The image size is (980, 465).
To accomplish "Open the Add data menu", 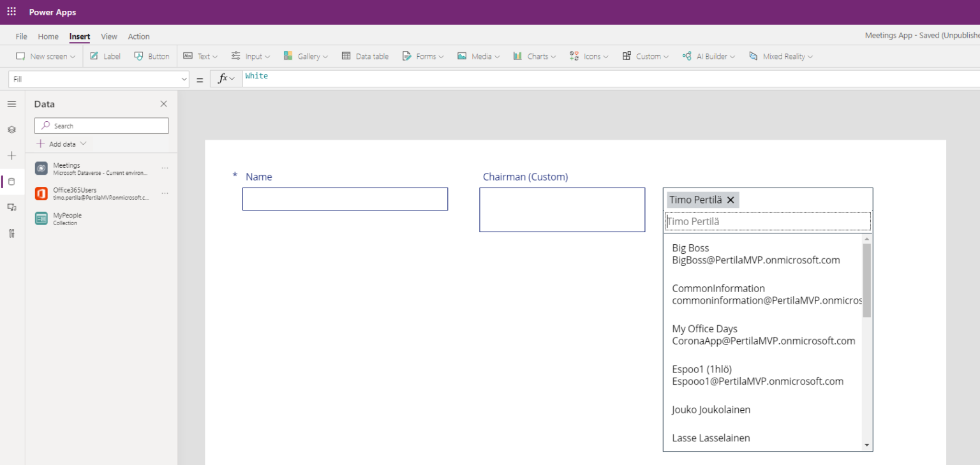I will tap(61, 144).
